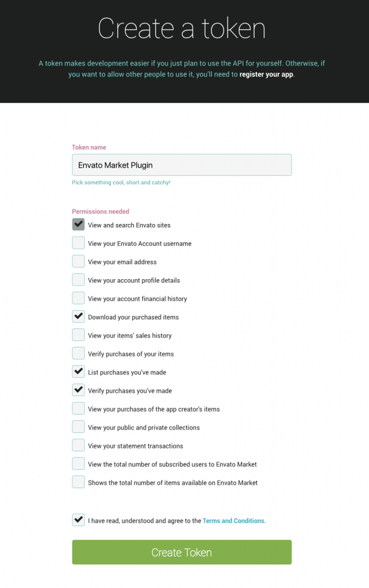Image resolution: width=369 pixels, height=588 pixels.
Task: Uncheck View and search Envato sites
Action: [78, 225]
